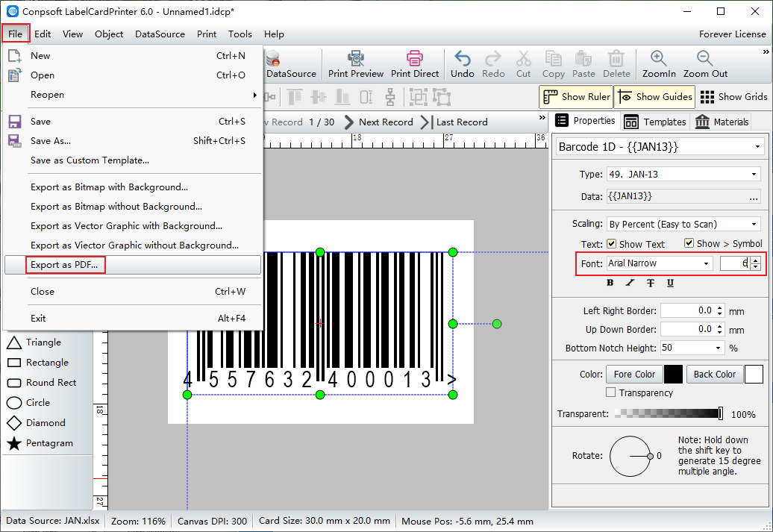Zoom in on the canvas
The width and height of the screenshot is (773, 532).
[x=659, y=65]
